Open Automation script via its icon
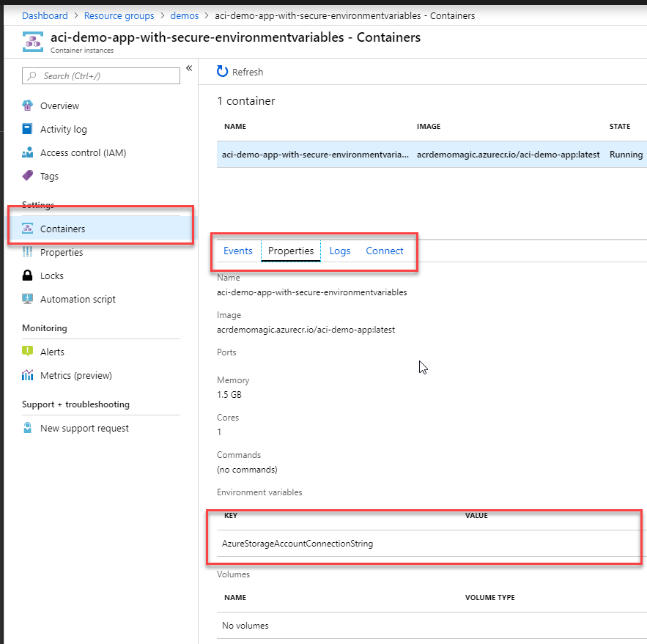The image size is (647, 644). (x=28, y=299)
